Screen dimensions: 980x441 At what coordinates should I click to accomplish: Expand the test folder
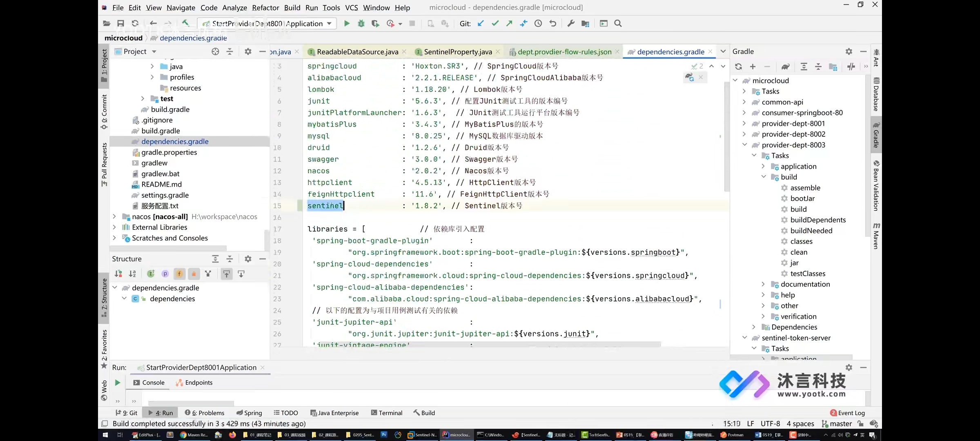pos(143,98)
